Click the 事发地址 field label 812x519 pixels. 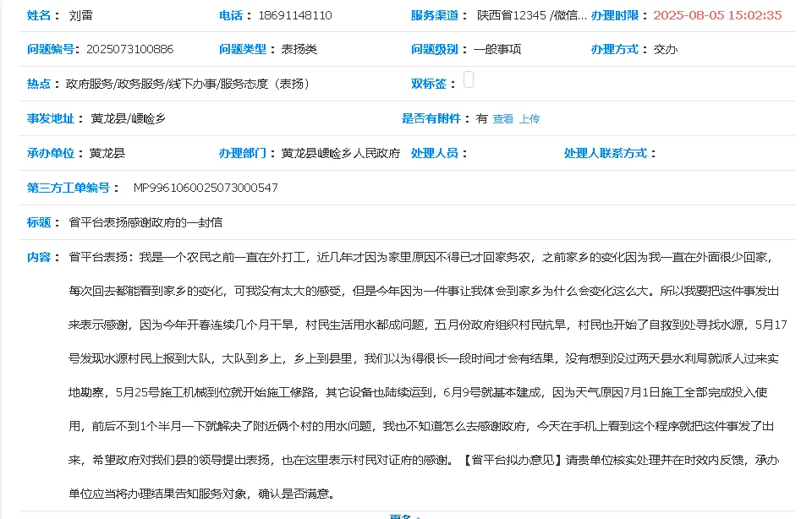click(50, 118)
